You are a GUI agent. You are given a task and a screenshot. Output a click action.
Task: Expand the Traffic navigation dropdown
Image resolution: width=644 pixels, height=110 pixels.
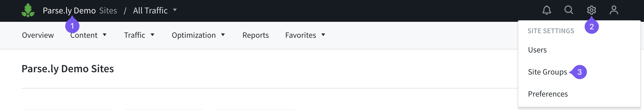point(139,35)
